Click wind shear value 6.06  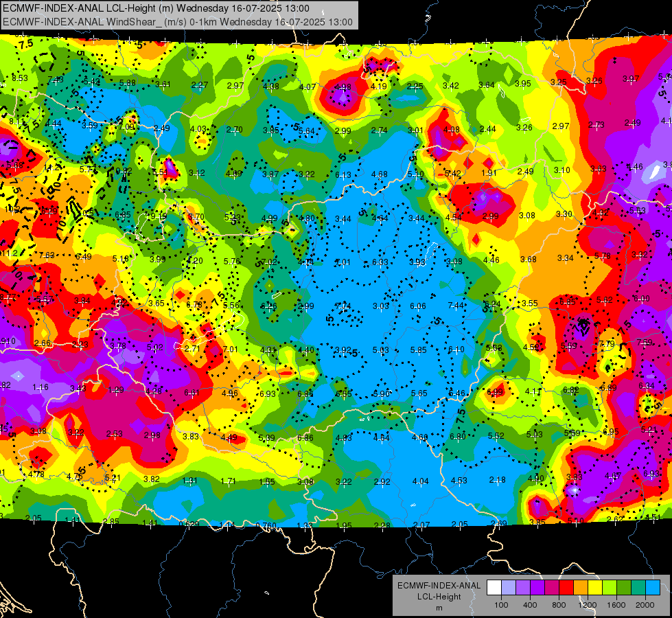point(418,306)
